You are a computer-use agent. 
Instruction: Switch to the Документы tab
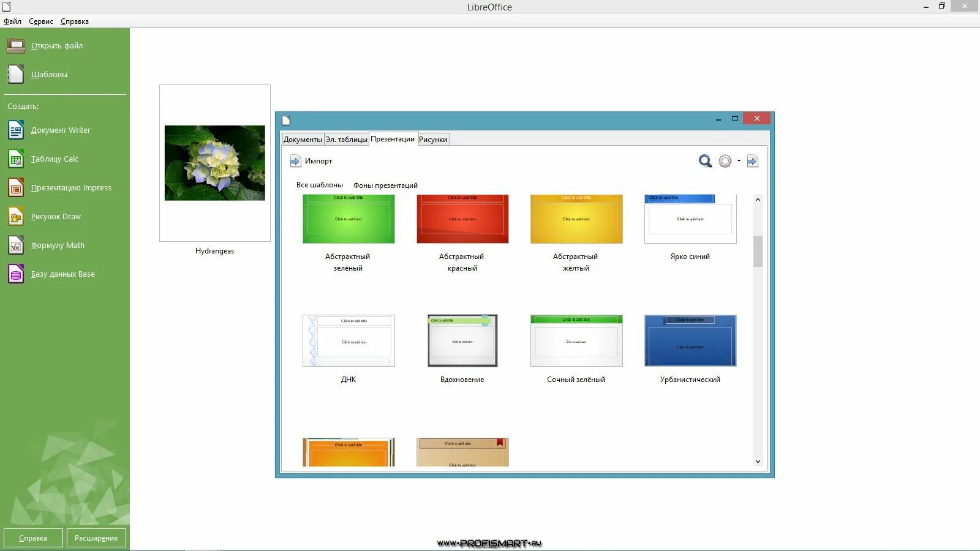[x=303, y=140]
